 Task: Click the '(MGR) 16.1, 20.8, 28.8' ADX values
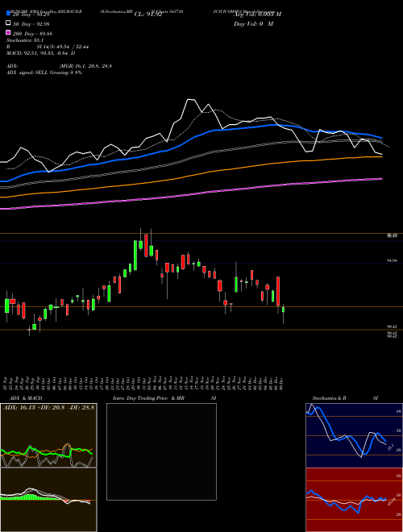click(85, 66)
